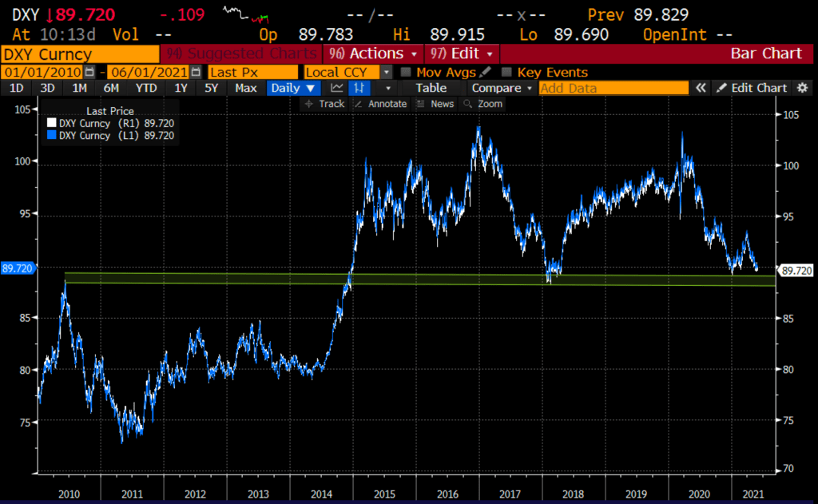
Task: Toggle the News overlay on chart
Action: pos(436,104)
